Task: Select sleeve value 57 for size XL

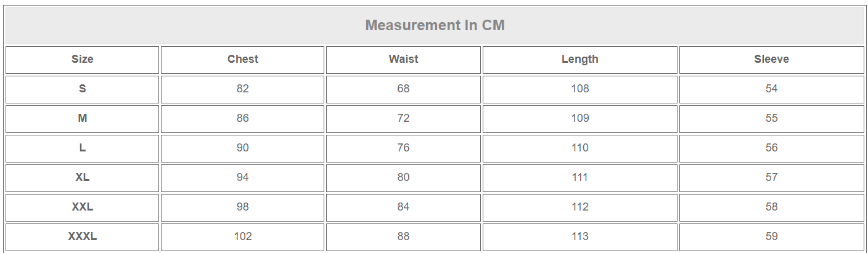Action: [771, 177]
